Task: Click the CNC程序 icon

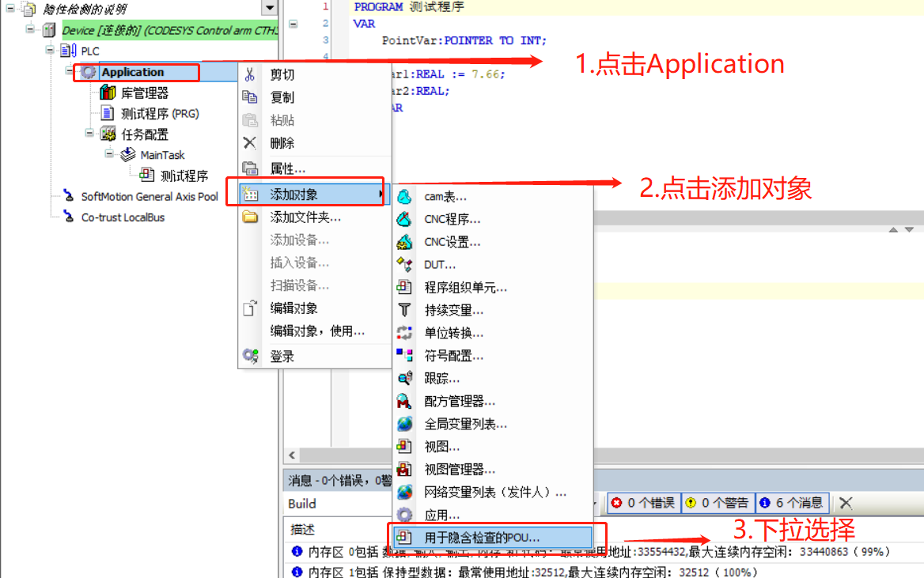Action: pyautogui.click(x=404, y=219)
